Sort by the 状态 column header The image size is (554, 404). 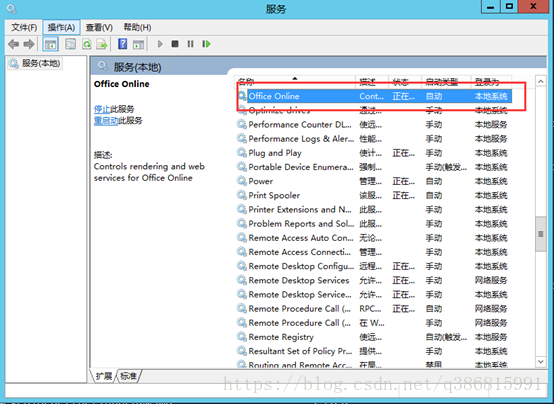(405, 82)
